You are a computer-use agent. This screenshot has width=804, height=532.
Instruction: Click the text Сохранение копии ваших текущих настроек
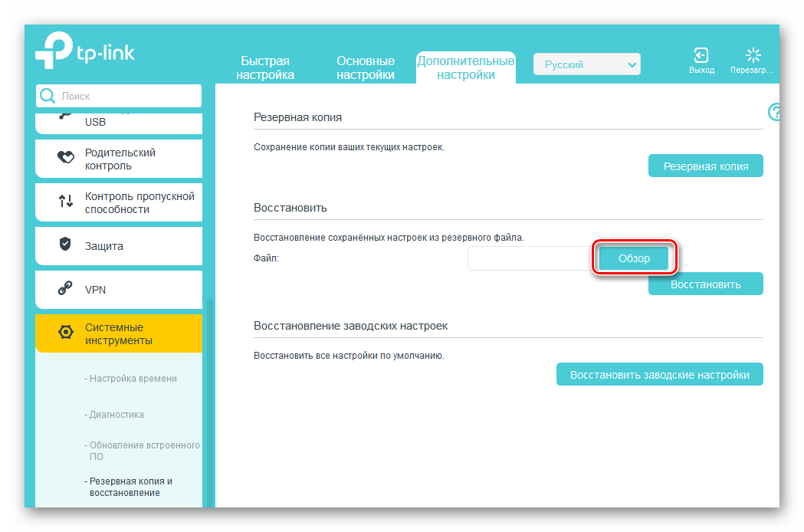(349, 147)
